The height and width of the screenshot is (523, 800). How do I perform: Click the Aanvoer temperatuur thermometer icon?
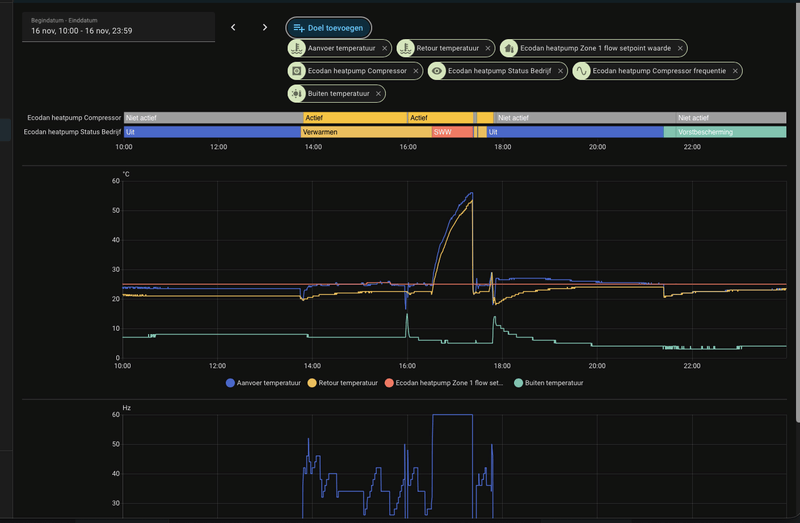[x=296, y=48]
